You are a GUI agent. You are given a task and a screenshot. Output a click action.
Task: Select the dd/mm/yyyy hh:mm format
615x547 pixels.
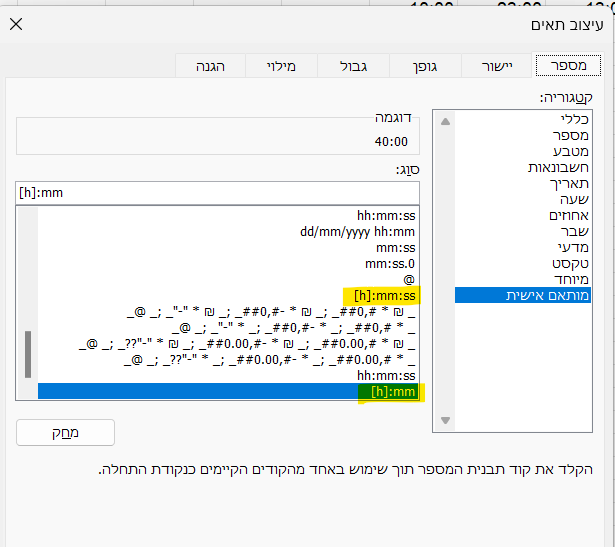pyautogui.click(x=228, y=232)
